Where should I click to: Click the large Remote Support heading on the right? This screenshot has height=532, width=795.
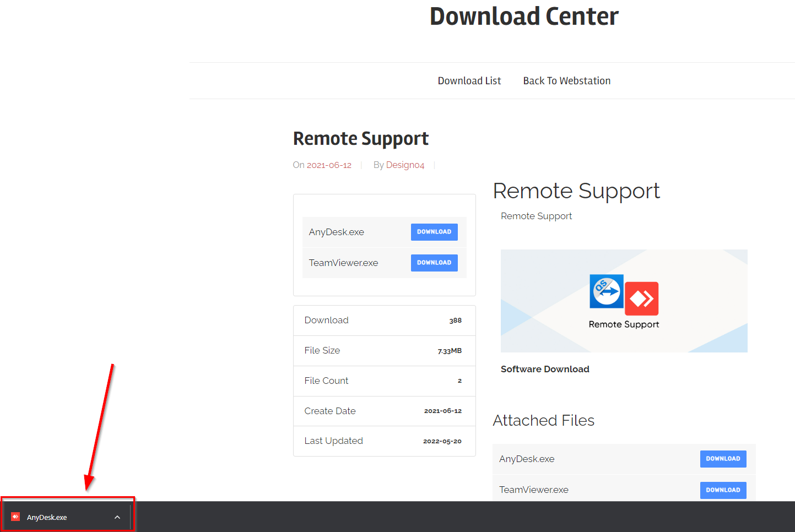tap(576, 191)
